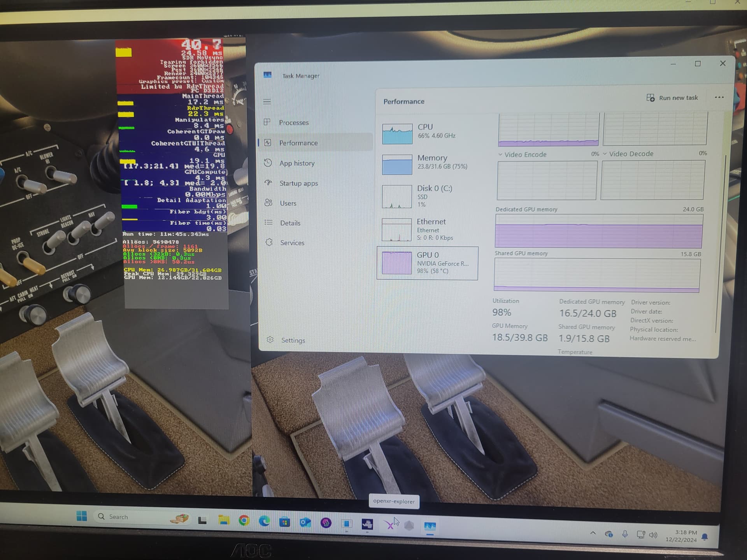This screenshot has width=747, height=560.
Task: Click the Users icon in the sidebar
Action: click(268, 203)
